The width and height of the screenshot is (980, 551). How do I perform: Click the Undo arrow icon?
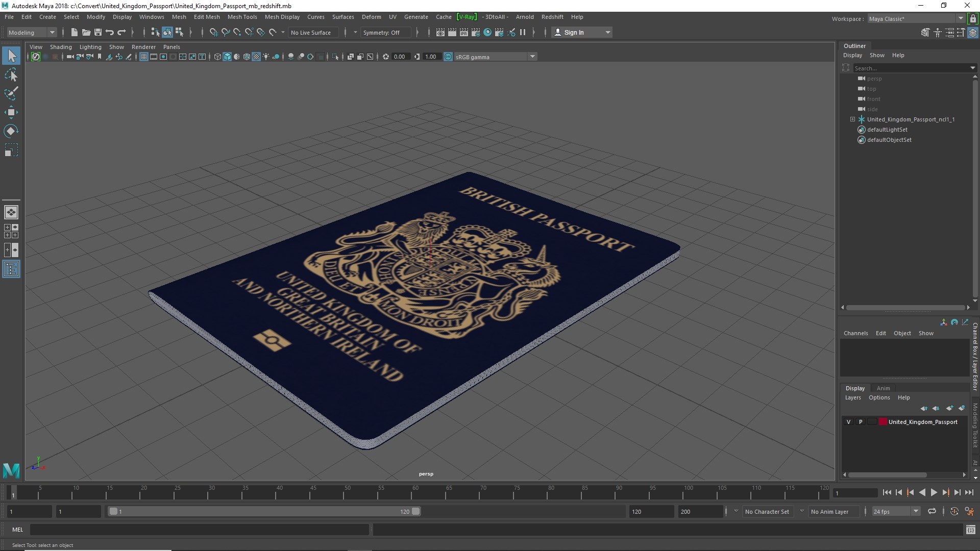[109, 32]
